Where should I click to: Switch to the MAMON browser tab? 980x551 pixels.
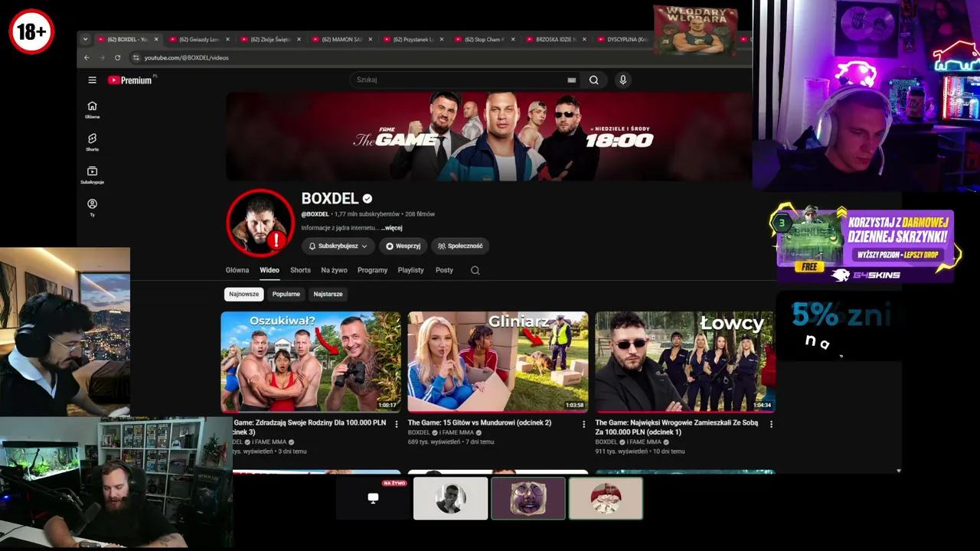(341, 39)
